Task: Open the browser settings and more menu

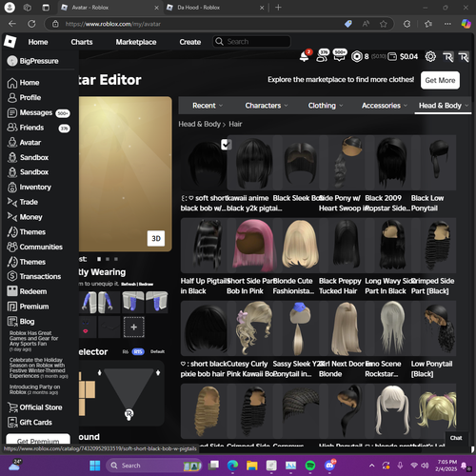Action: [x=447, y=24]
